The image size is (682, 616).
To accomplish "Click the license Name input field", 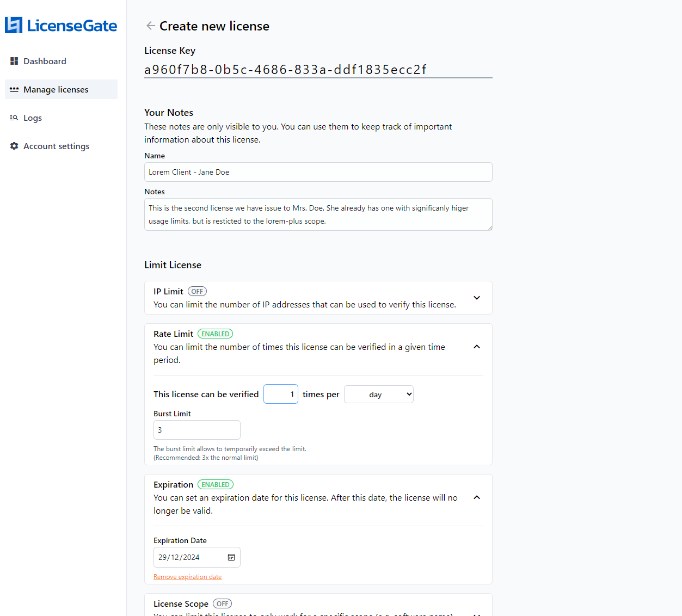I will [x=318, y=172].
